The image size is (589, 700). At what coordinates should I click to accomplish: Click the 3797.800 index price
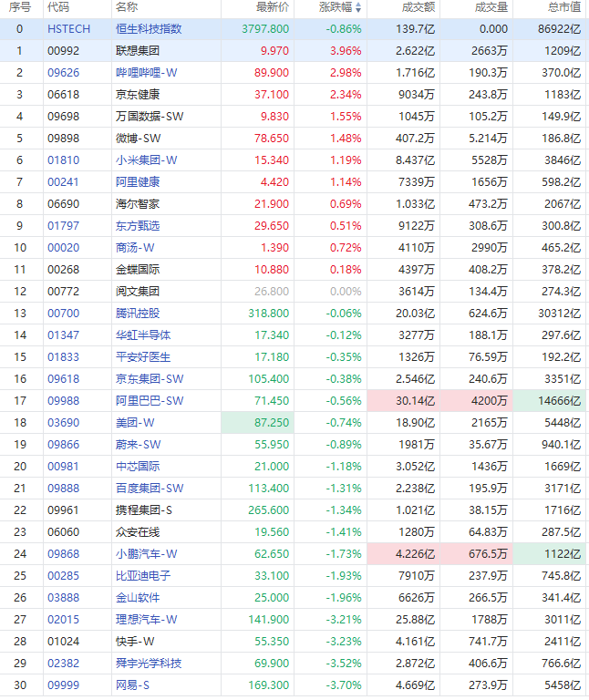265,29
